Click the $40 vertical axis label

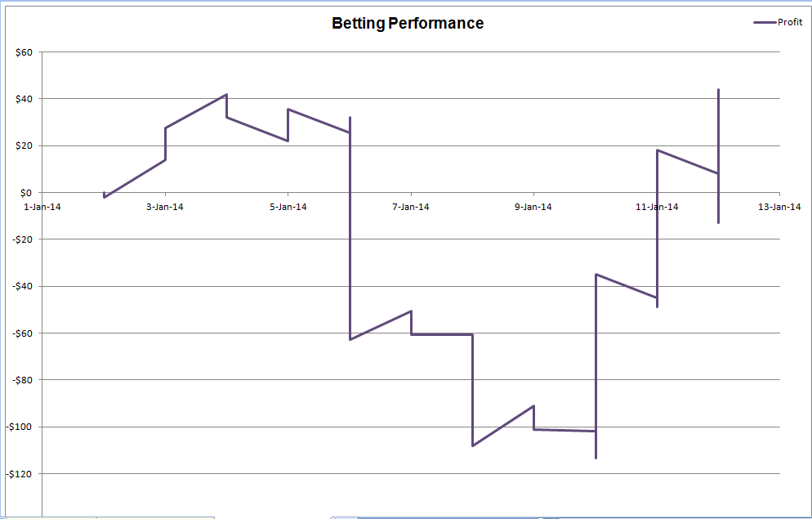coord(24,99)
